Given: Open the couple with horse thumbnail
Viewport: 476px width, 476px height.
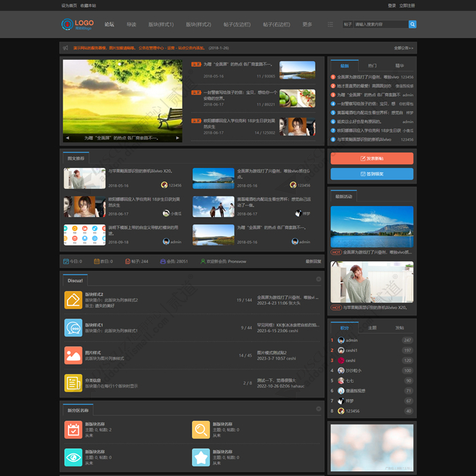Looking at the screenshot, I should tap(214, 207).
